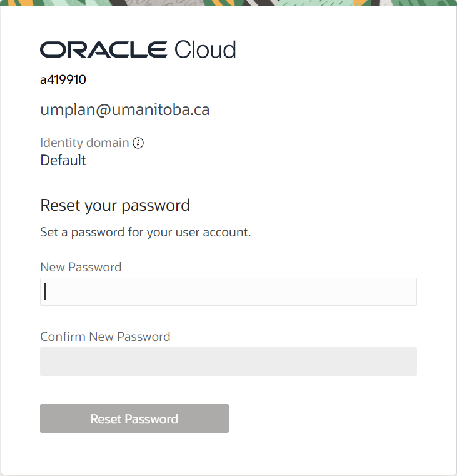457x476 pixels.
Task: Click the Oracle Cloud logo
Action: pos(138,49)
